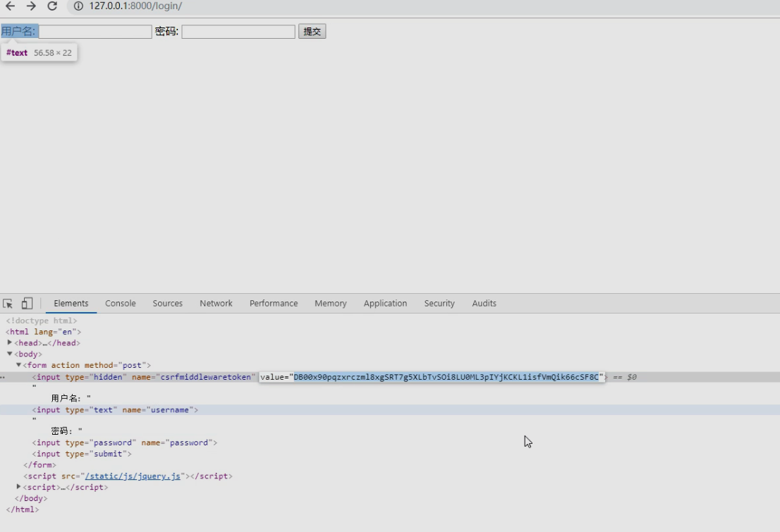Select the input type="submit" node
Image resolution: width=780 pixels, height=532 pixels.
click(x=82, y=454)
